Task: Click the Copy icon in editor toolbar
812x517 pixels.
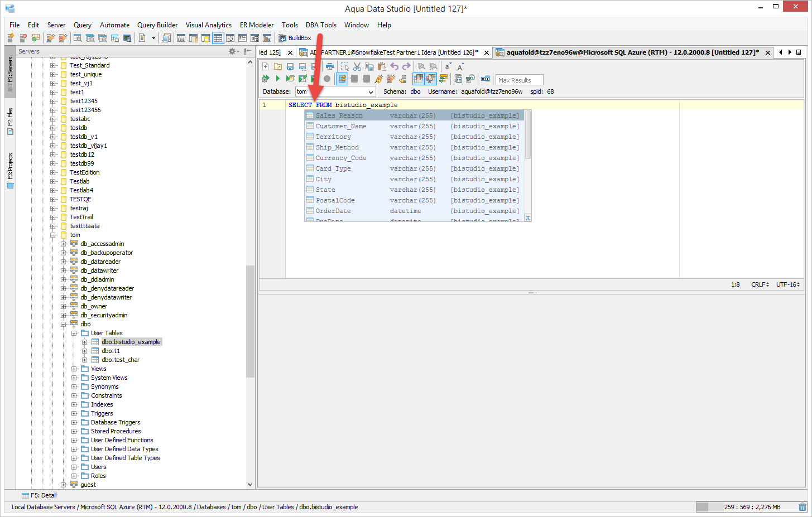Action: [x=369, y=66]
